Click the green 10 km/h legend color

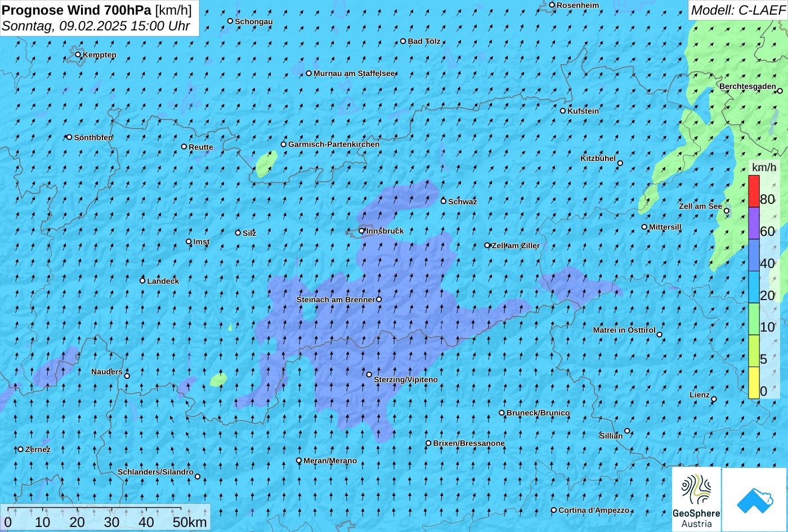754,319
